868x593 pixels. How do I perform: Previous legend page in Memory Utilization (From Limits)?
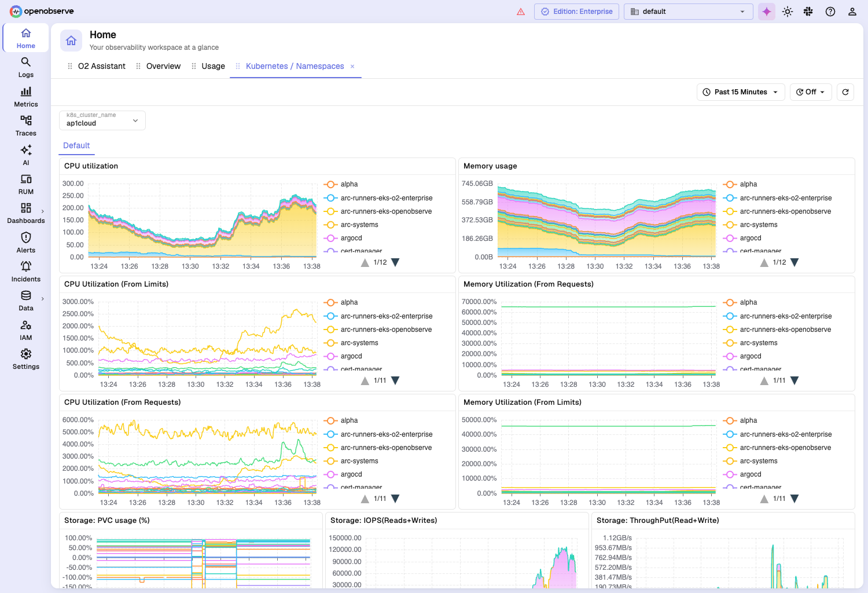pos(764,499)
